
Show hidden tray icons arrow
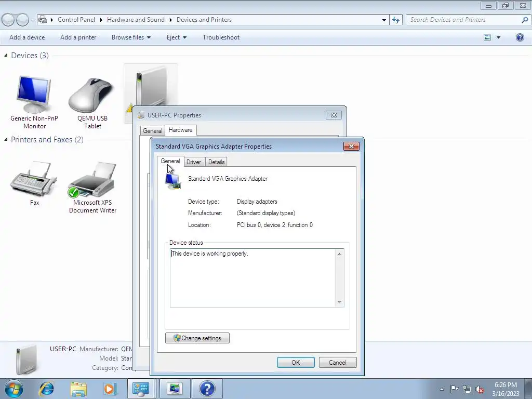[x=442, y=389]
